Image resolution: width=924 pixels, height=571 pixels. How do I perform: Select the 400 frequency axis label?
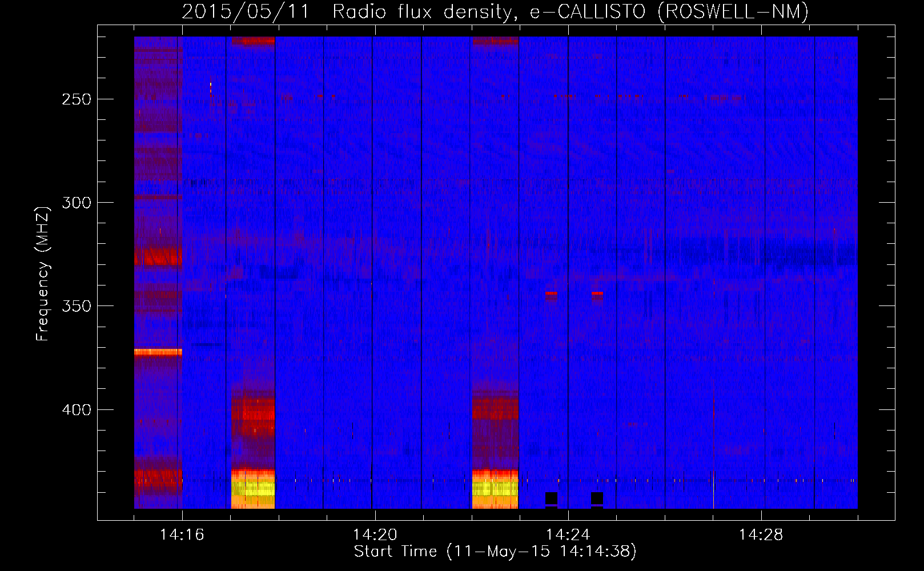tap(77, 410)
